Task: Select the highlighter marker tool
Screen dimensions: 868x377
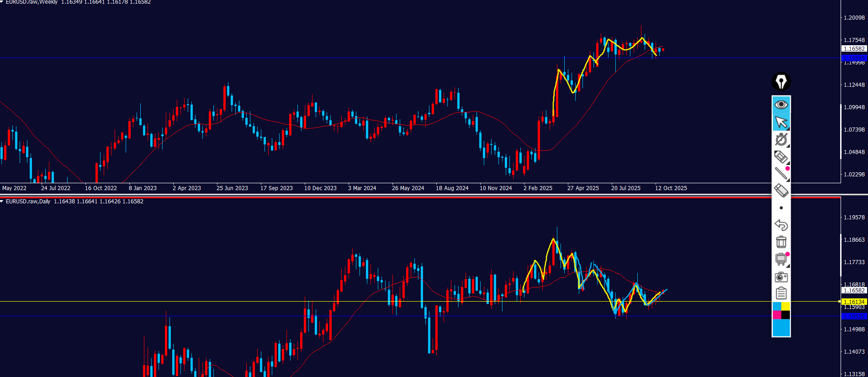Action: [781, 157]
